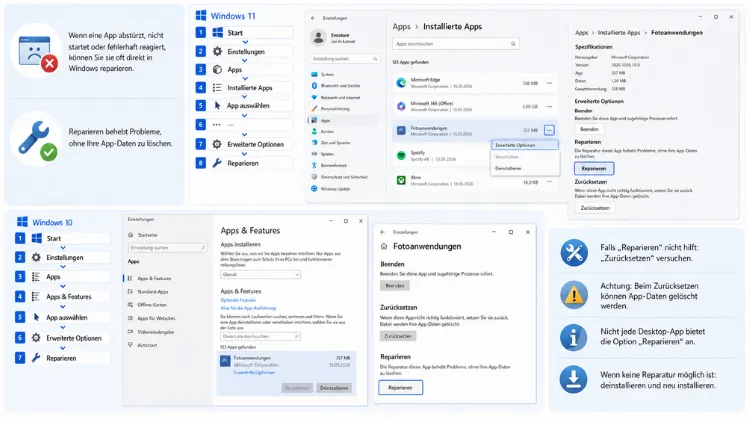Click the Spotify app icon
The height and width of the screenshot is (422, 750).
[401, 155]
